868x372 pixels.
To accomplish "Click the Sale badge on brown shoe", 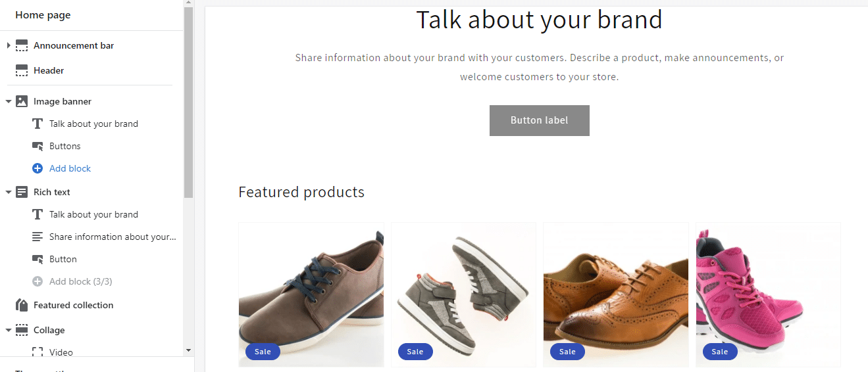I will click(263, 352).
